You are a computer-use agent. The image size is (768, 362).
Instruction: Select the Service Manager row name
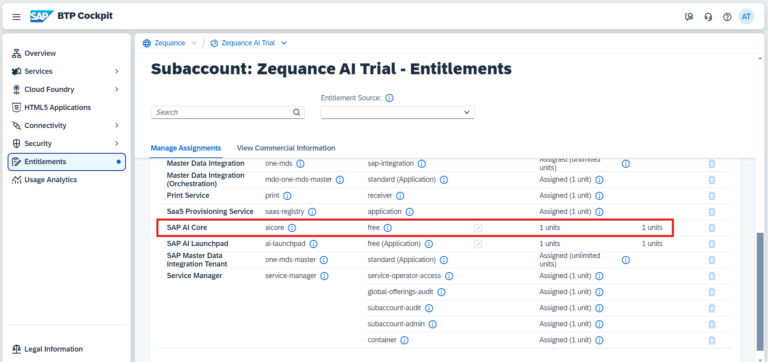pyautogui.click(x=194, y=276)
